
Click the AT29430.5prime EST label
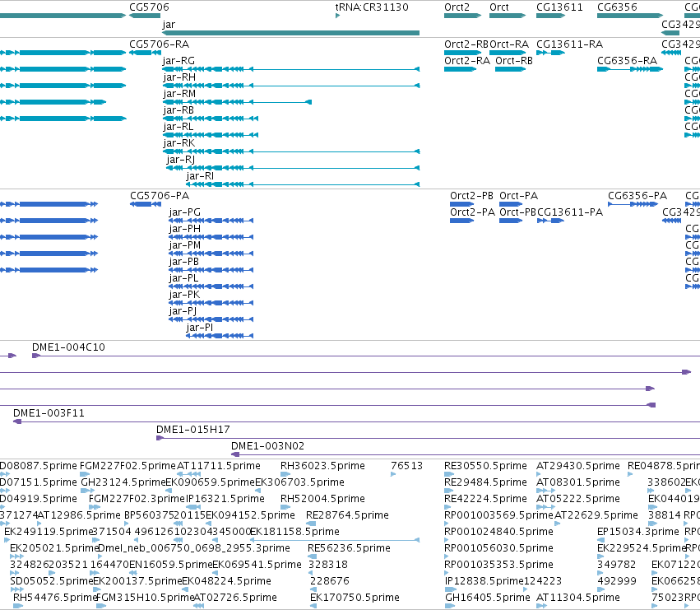coord(577,466)
